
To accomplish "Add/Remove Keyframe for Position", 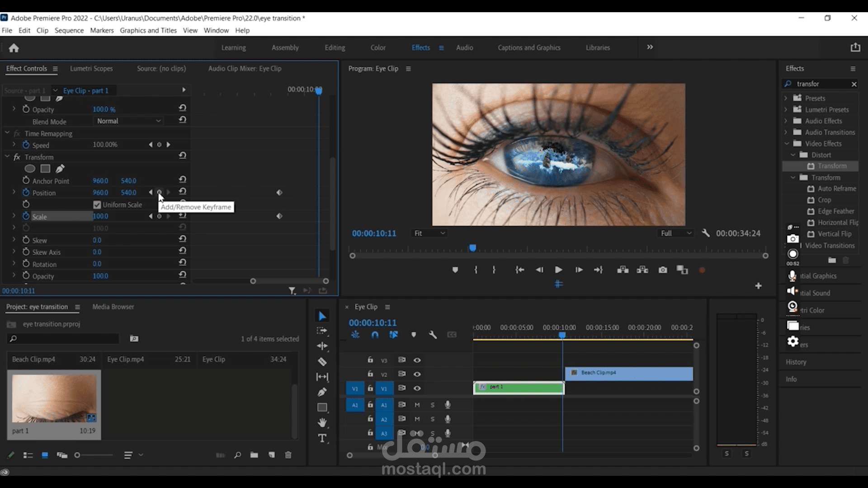I will (159, 192).
